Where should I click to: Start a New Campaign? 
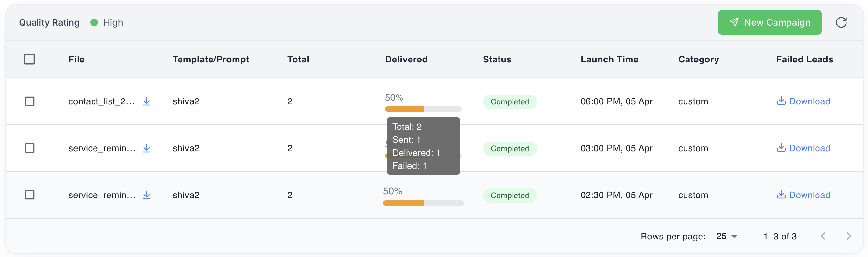769,22
